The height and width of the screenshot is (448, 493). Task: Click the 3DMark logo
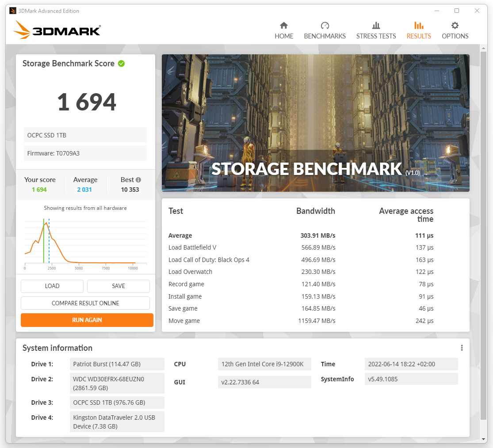pos(57,30)
